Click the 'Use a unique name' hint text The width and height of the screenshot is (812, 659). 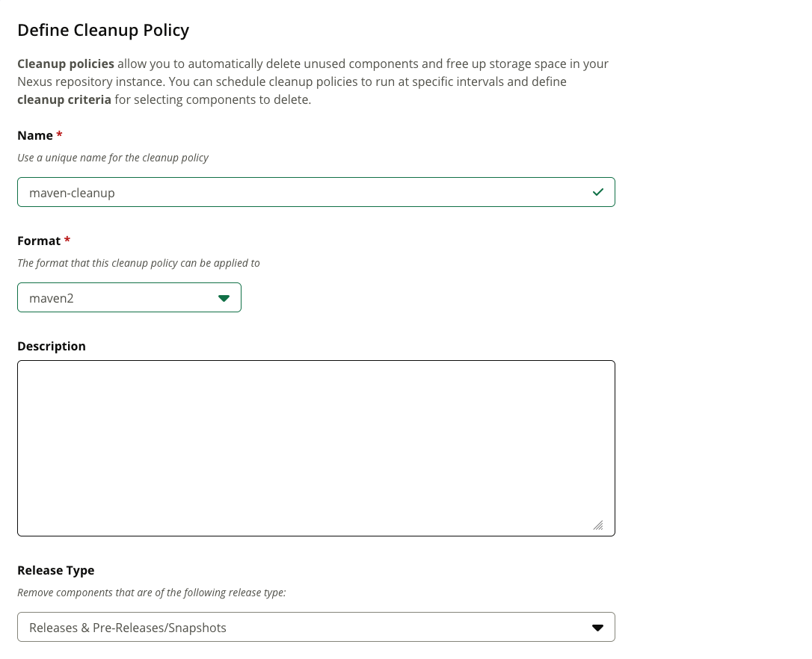[113, 158]
